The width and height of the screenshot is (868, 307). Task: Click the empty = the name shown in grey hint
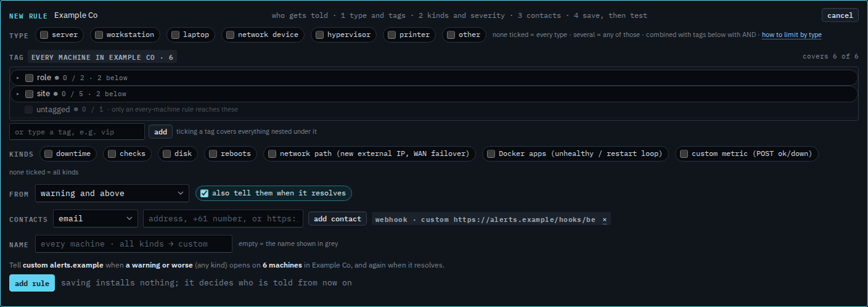pyautogui.click(x=288, y=244)
